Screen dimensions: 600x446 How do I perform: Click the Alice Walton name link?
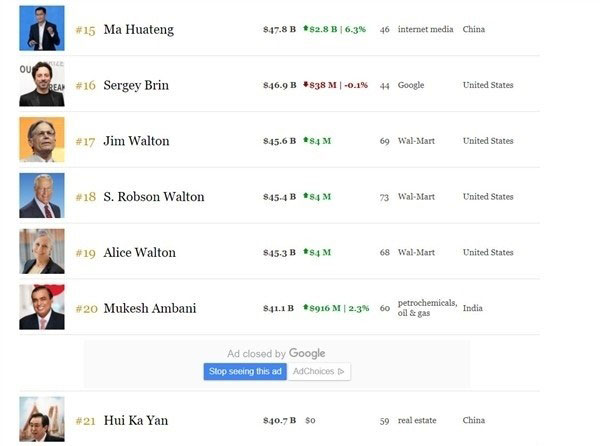[140, 253]
